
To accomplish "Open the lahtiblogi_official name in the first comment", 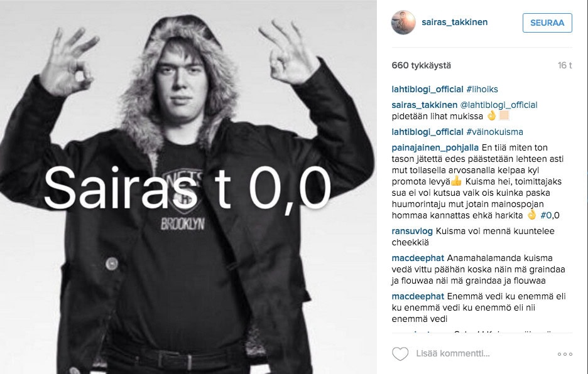I will coord(428,89).
